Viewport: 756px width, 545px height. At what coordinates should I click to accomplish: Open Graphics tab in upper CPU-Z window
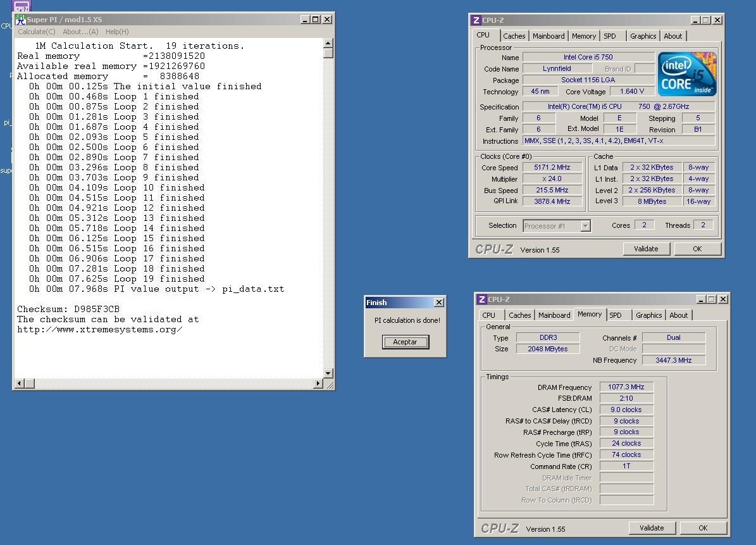(x=643, y=36)
